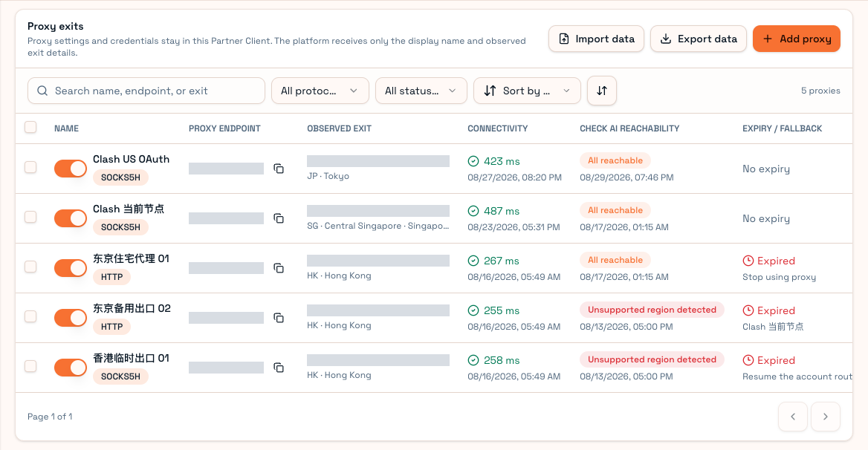Image resolution: width=868 pixels, height=450 pixels.
Task: Click the green check icon beside 267 ms
Action: [x=473, y=261]
